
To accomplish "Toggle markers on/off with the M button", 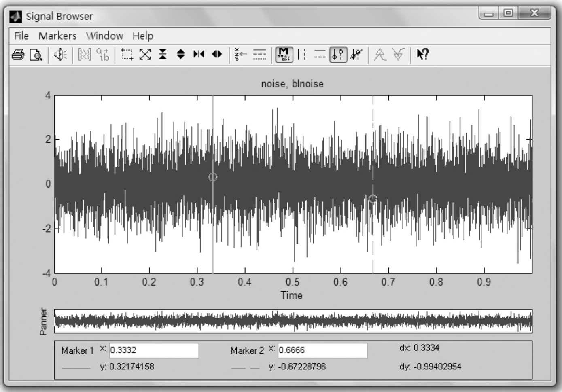I will (x=284, y=54).
